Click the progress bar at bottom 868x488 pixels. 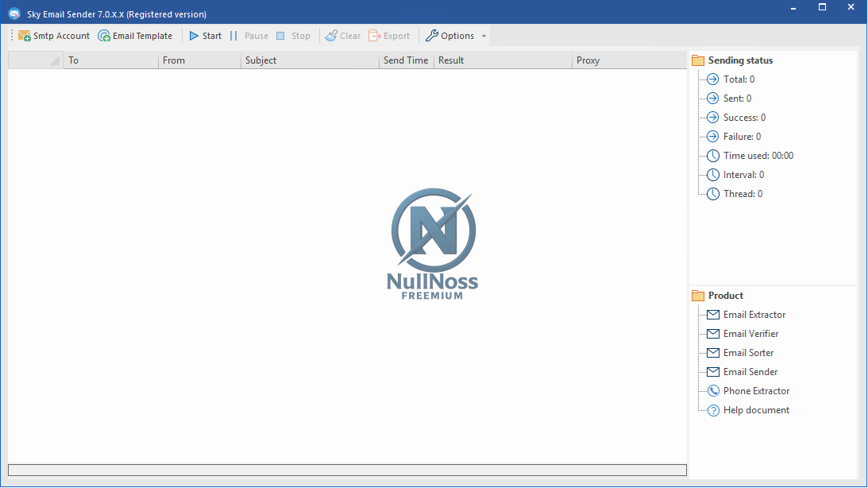click(x=347, y=470)
